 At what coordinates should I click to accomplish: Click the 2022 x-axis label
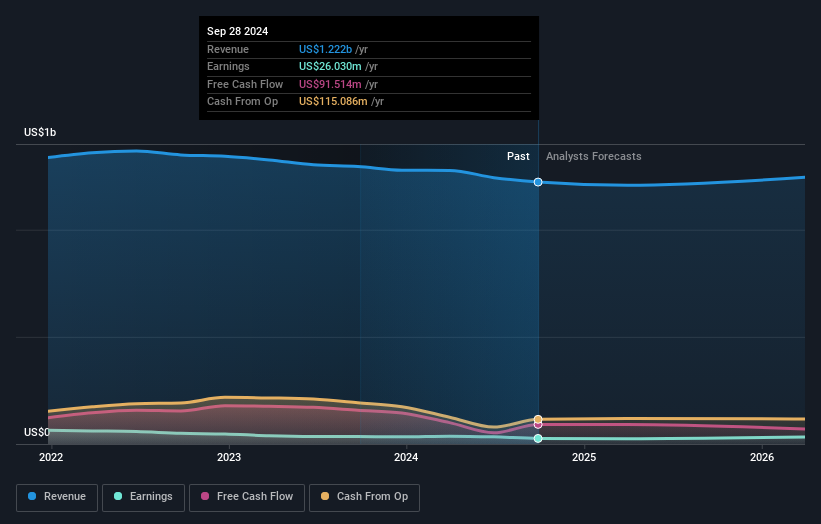(x=51, y=458)
